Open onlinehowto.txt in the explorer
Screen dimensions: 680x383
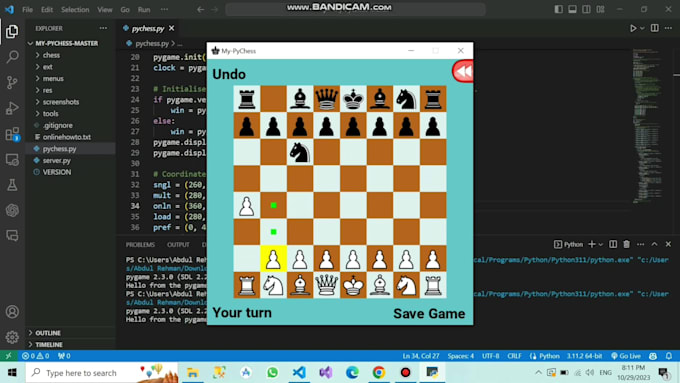click(x=67, y=137)
